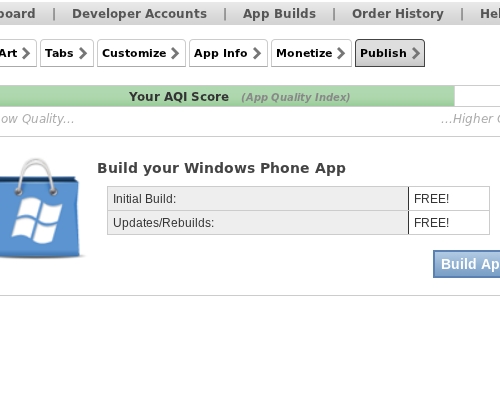Open the Publish step
The width and height of the screenshot is (500, 400).
point(390,53)
